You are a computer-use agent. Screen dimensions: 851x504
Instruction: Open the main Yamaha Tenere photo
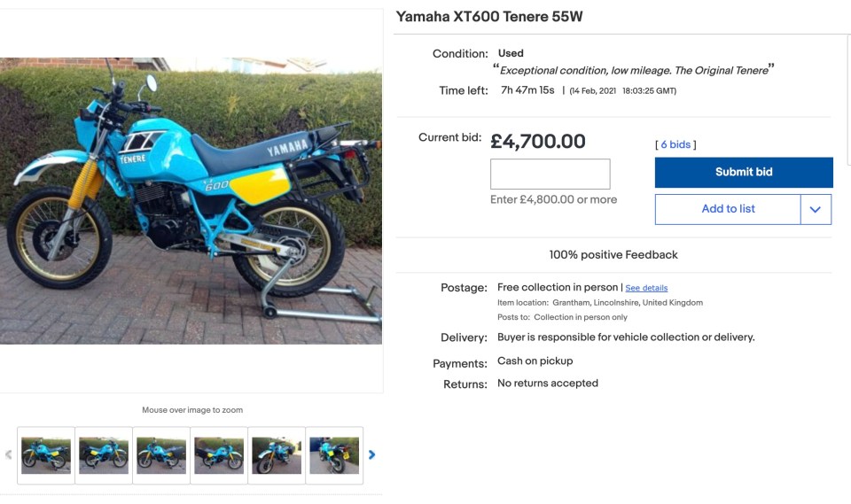[x=191, y=201]
